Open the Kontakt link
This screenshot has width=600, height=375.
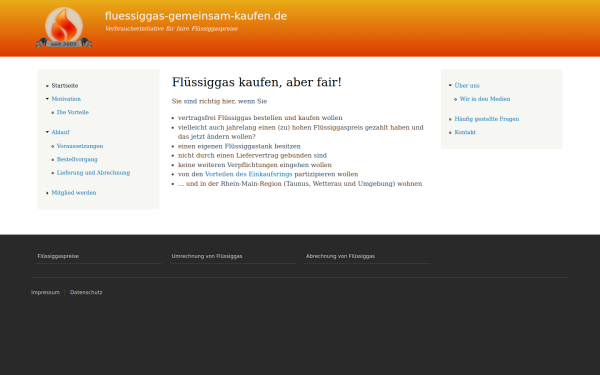[x=465, y=132]
